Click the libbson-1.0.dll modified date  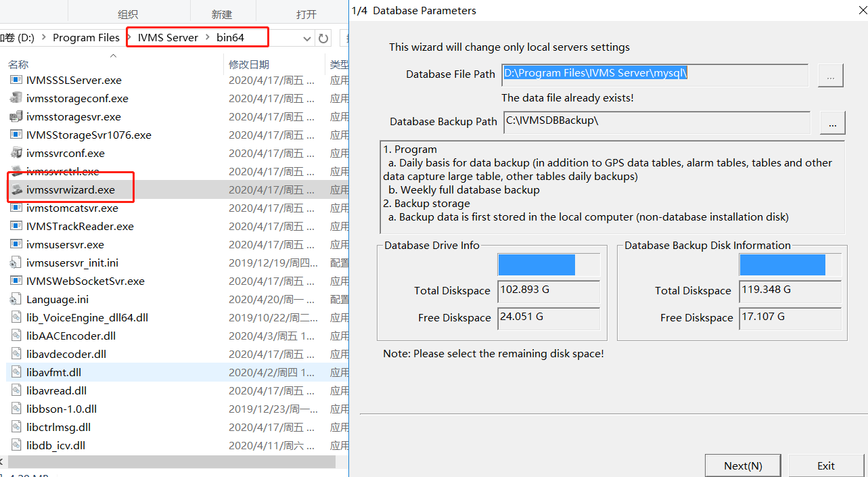click(x=273, y=409)
